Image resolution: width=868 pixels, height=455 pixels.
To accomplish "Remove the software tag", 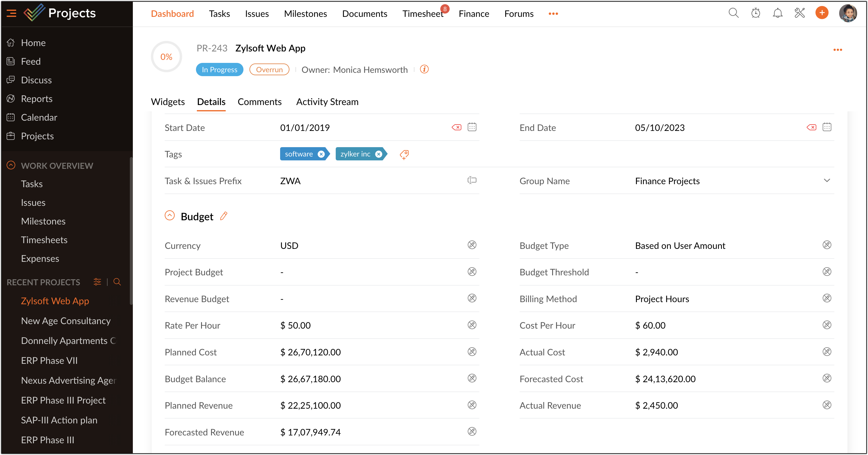I will pyautogui.click(x=321, y=154).
